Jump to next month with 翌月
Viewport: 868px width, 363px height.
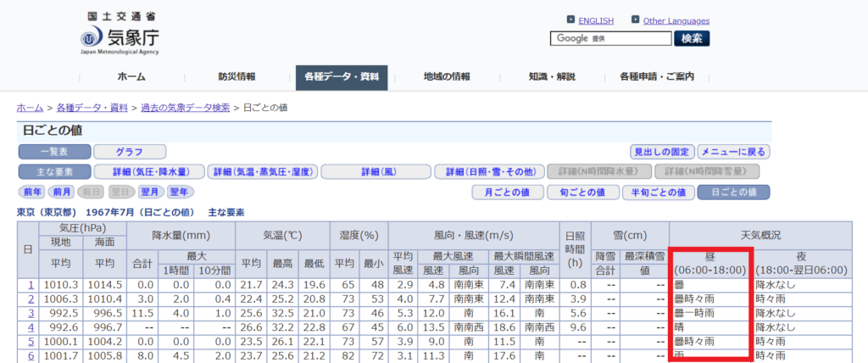click(x=149, y=192)
